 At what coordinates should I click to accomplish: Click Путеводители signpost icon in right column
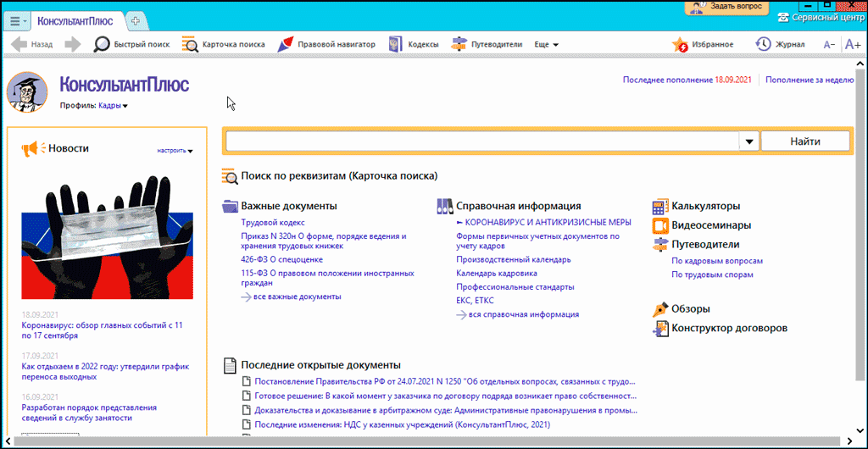tap(659, 244)
